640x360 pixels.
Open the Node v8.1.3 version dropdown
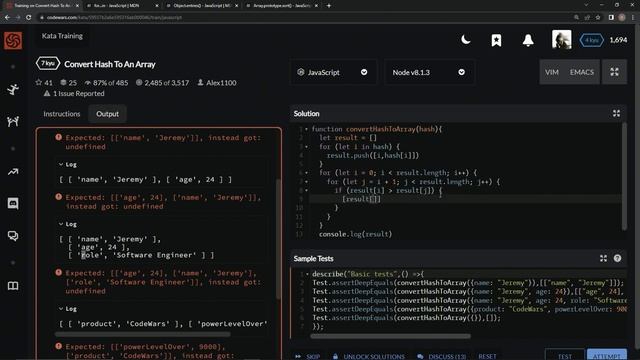[429, 72]
